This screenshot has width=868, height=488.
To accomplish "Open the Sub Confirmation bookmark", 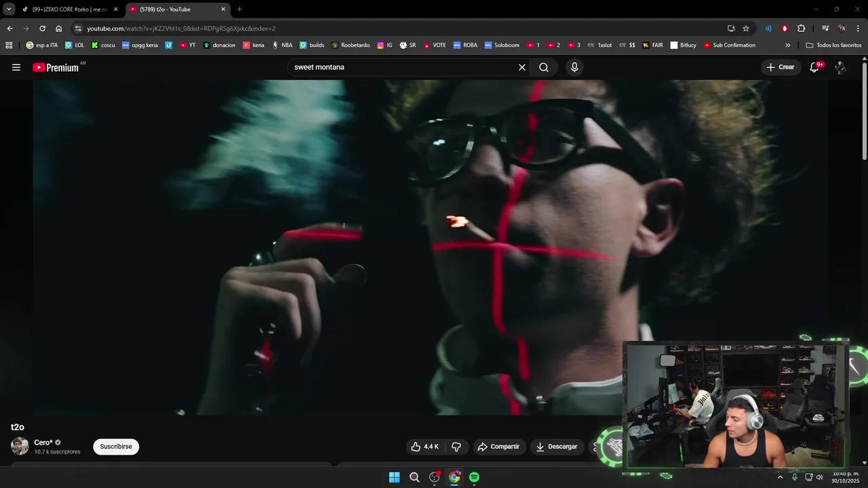I will 729,45.
